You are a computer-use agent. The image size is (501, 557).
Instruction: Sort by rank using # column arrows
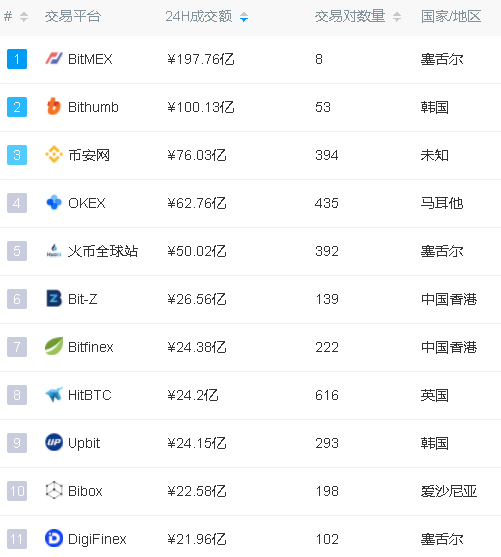pos(24,16)
